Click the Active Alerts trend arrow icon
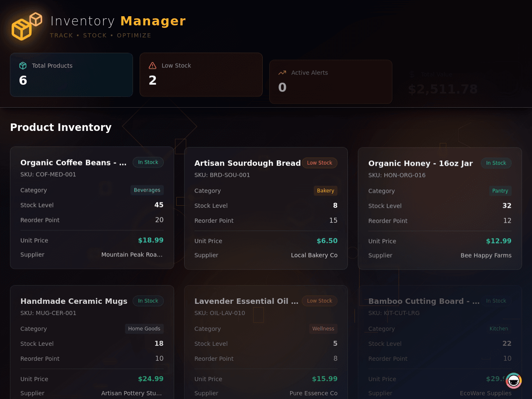Screen dimensions: 532x399 [282, 73]
